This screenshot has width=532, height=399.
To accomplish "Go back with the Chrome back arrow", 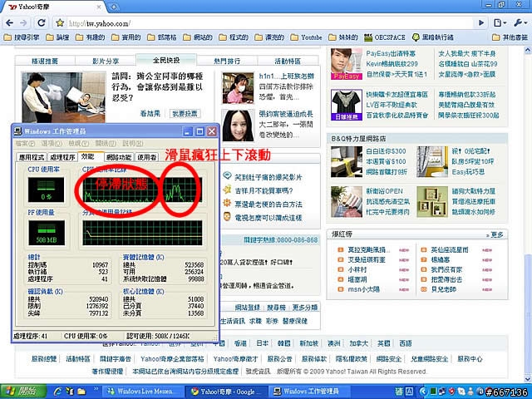I will 9,23.
